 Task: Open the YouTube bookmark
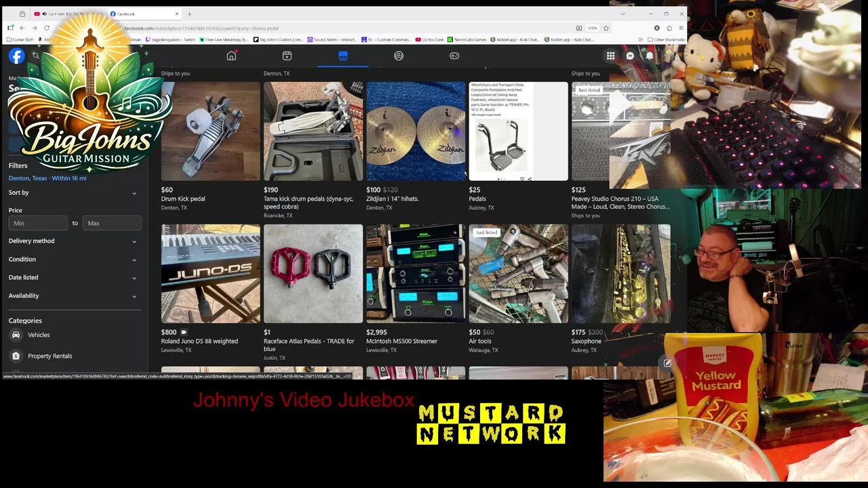pos(429,39)
